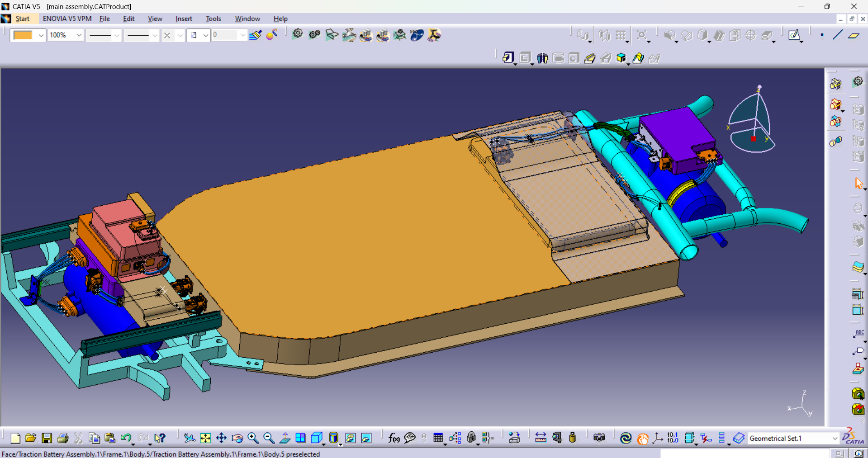Open the Tools menu
This screenshot has width=868, height=458.
point(213,19)
